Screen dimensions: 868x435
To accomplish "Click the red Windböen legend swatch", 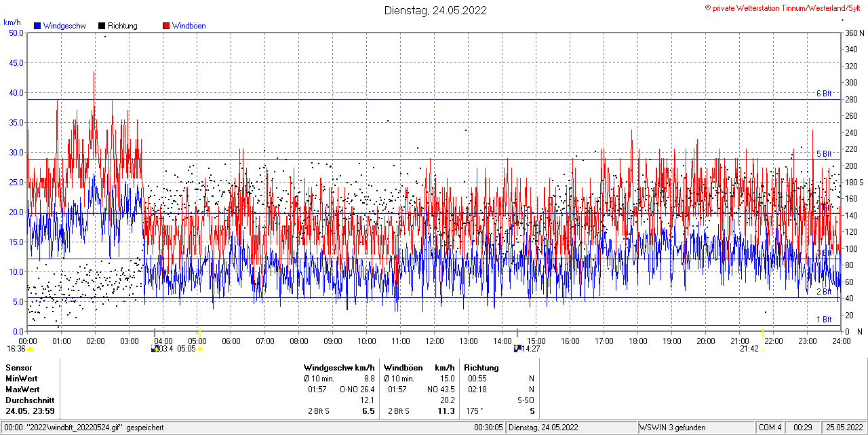I will click(166, 26).
